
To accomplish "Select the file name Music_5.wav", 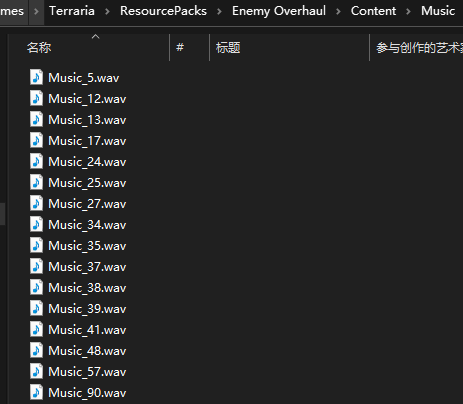I will 84,78.
